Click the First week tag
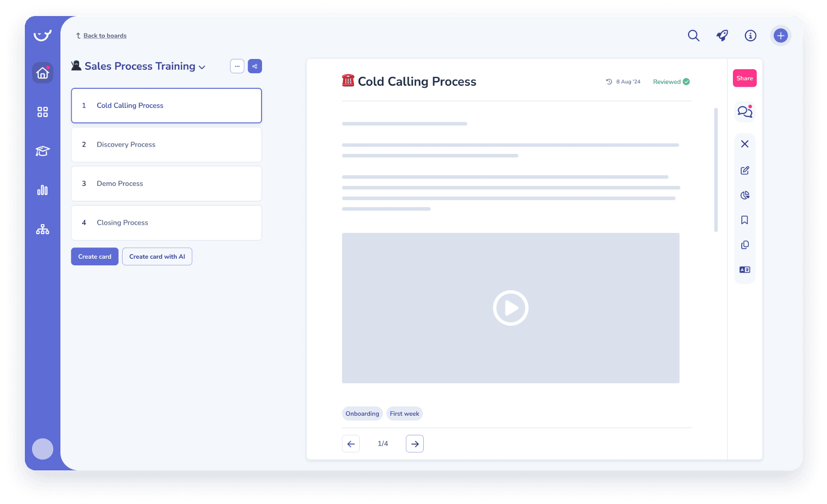Screen dimensions: 827x504 point(405,414)
